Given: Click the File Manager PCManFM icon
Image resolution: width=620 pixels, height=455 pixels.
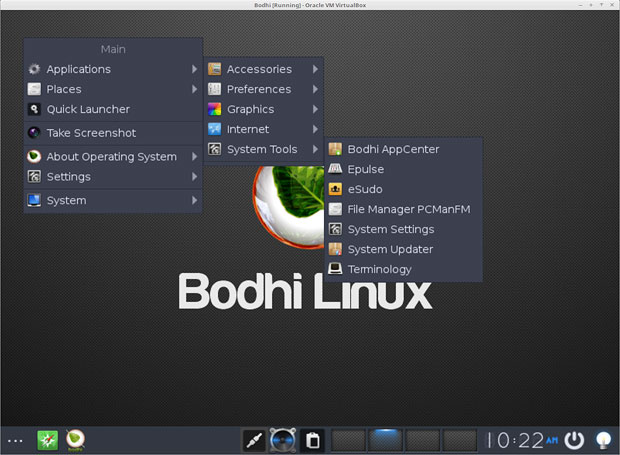Looking at the screenshot, I should 335,209.
